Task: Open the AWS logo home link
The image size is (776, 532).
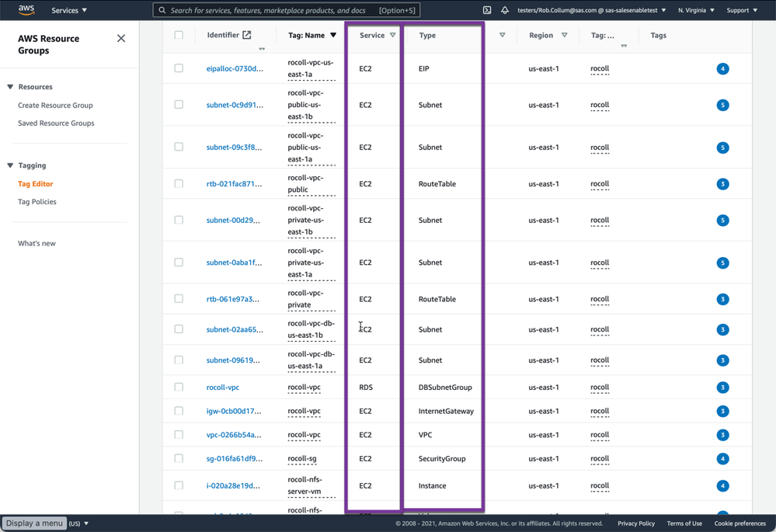Action: pyautogui.click(x=26, y=10)
